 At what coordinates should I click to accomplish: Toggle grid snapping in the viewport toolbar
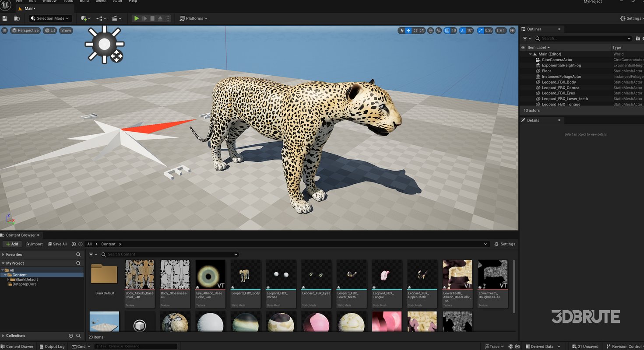pos(447,31)
